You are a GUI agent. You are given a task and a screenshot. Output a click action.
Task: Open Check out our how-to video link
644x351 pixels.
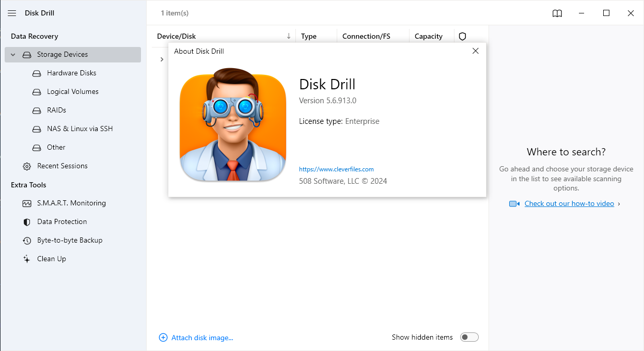tap(569, 203)
